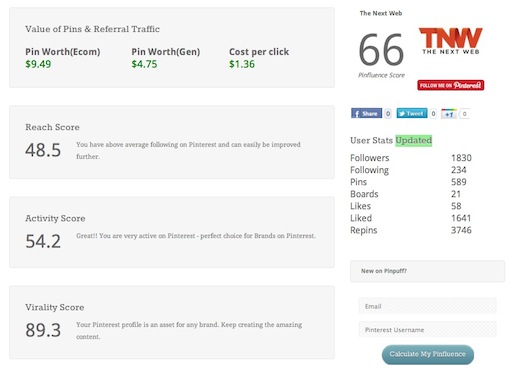Click the large 66 Pinfluence Score number
This screenshot has height=370, width=520.
pyautogui.click(x=381, y=50)
